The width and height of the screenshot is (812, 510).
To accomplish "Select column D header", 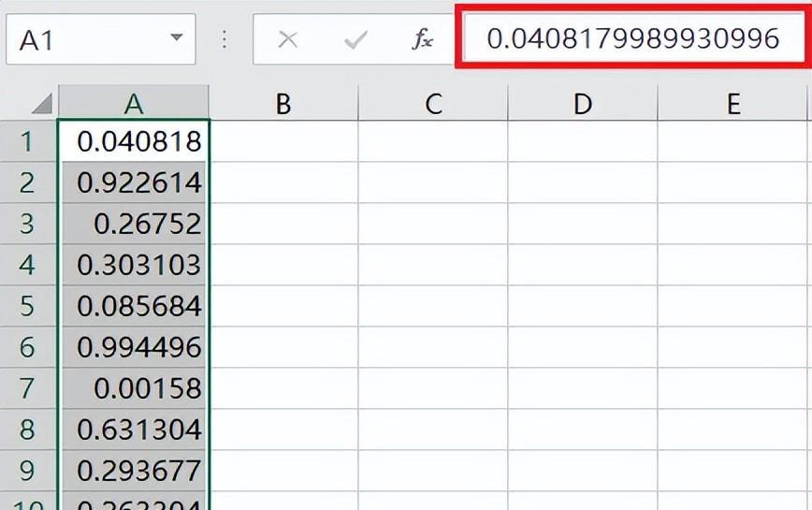I will pos(583,103).
